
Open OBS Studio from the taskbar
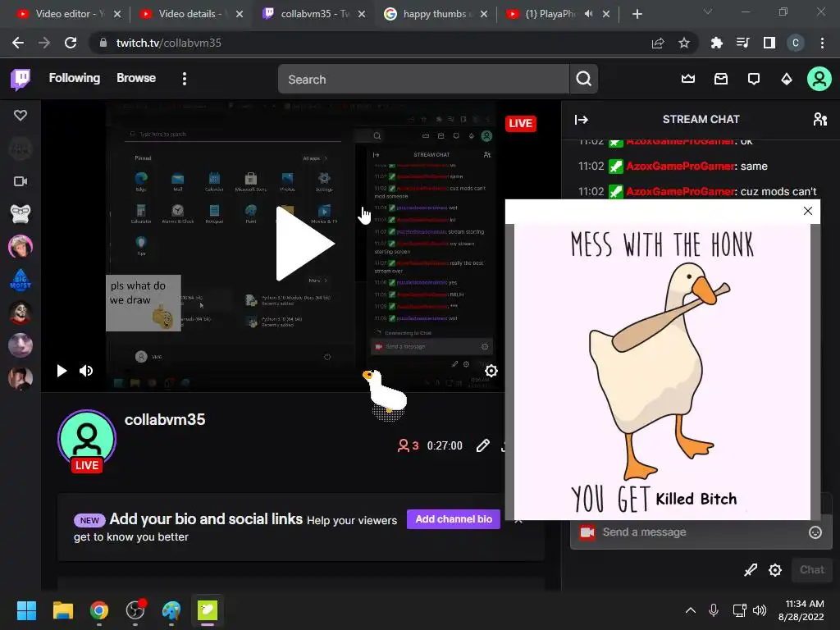[x=135, y=609]
